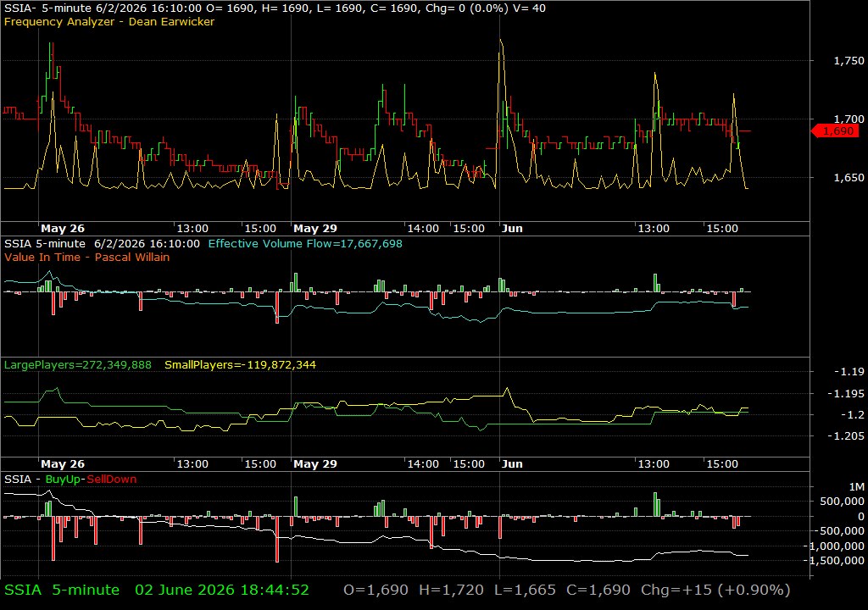Click the status bar Chg=+15 (+0.90%) value

(x=715, y=590)
